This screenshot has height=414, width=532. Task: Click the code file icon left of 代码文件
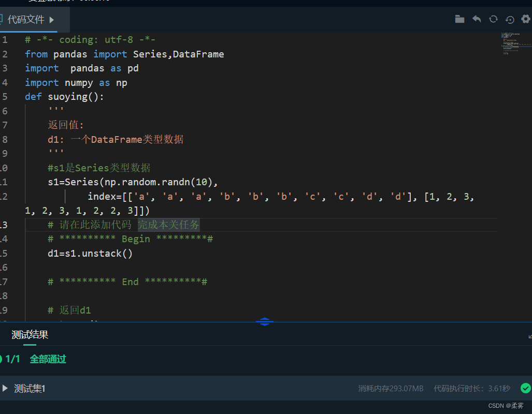pyautogui.click(x=1, y=19)
